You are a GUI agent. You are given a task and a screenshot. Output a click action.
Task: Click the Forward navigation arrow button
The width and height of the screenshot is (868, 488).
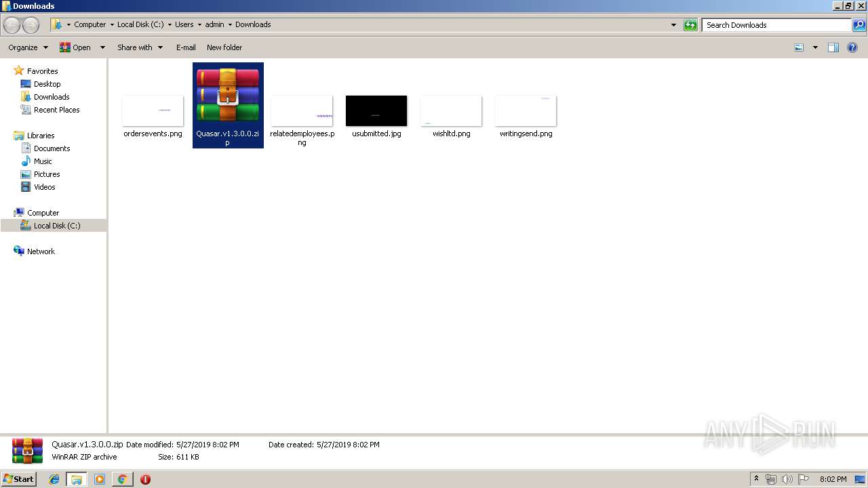pos(31,25)
